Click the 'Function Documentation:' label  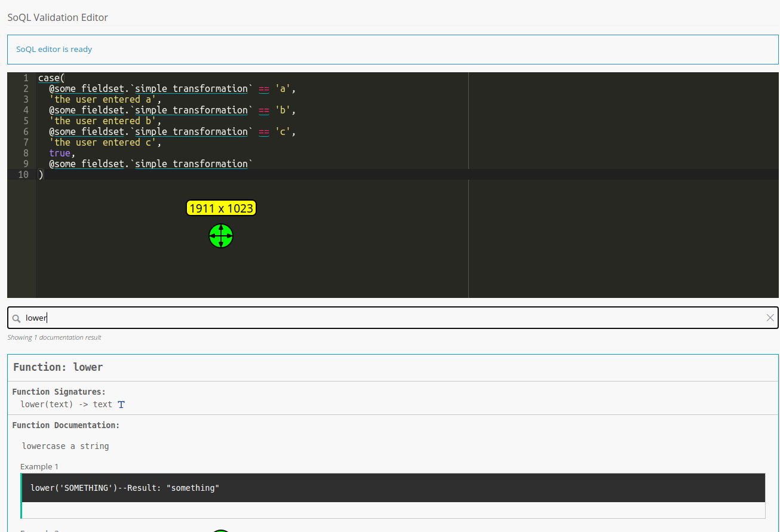tap(66, 425)
